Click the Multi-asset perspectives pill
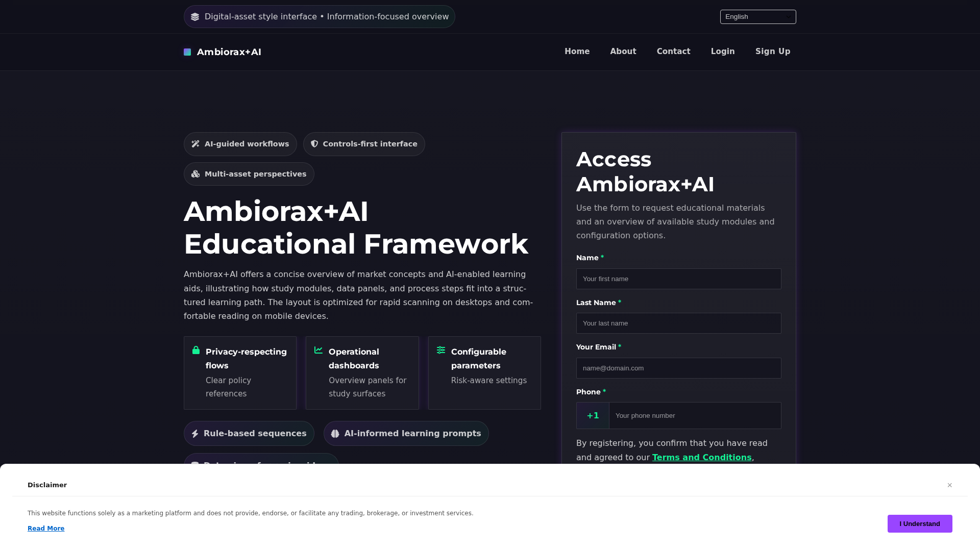 point(249,174)
